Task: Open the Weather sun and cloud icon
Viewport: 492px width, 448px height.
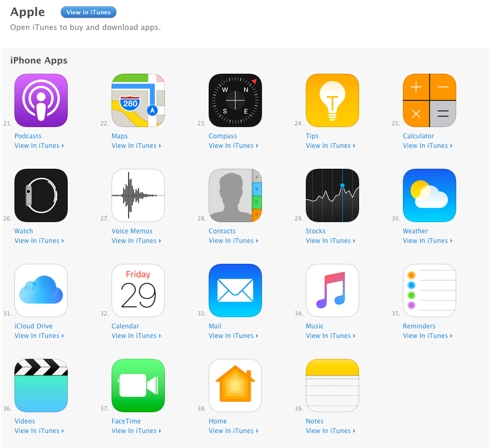Action: point(430,195)
